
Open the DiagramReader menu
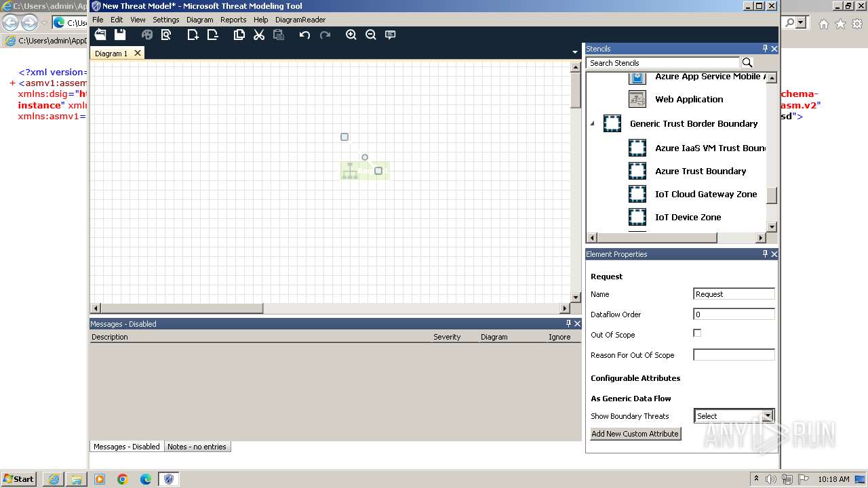(300, 20)
